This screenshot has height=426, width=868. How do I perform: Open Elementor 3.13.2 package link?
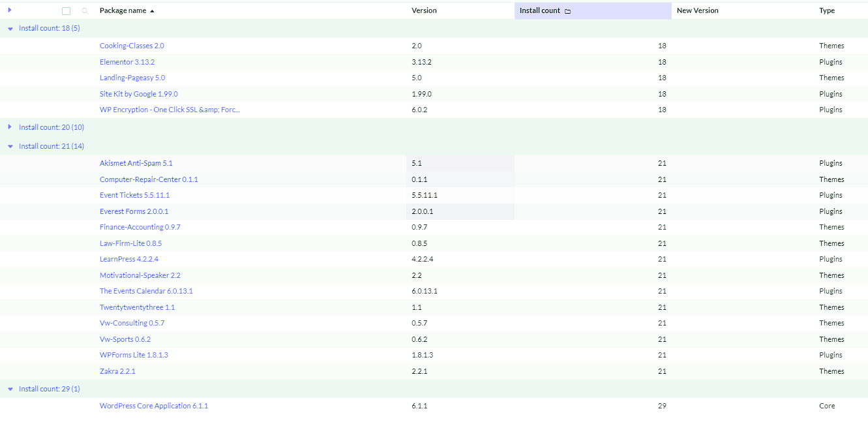point(127,62)
